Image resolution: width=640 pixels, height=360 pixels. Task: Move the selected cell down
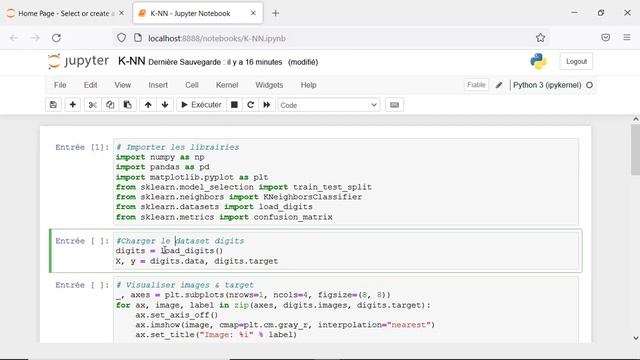[x=165, y=105]
